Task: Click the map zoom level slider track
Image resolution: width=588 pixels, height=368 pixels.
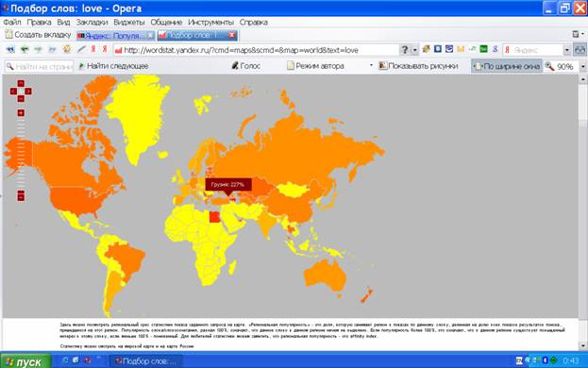Action: pos(21,154)
